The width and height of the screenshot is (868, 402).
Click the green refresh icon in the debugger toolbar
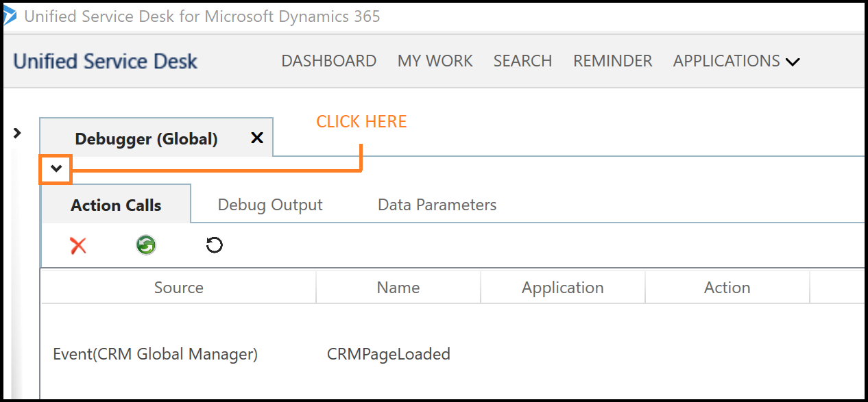click(x=145, y=244)
